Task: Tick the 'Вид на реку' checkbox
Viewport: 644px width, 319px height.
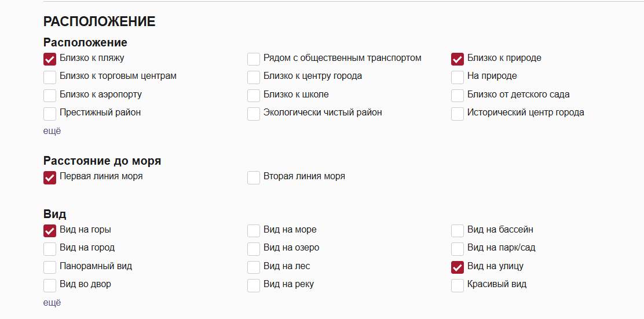Action: (x=254, y=285)
